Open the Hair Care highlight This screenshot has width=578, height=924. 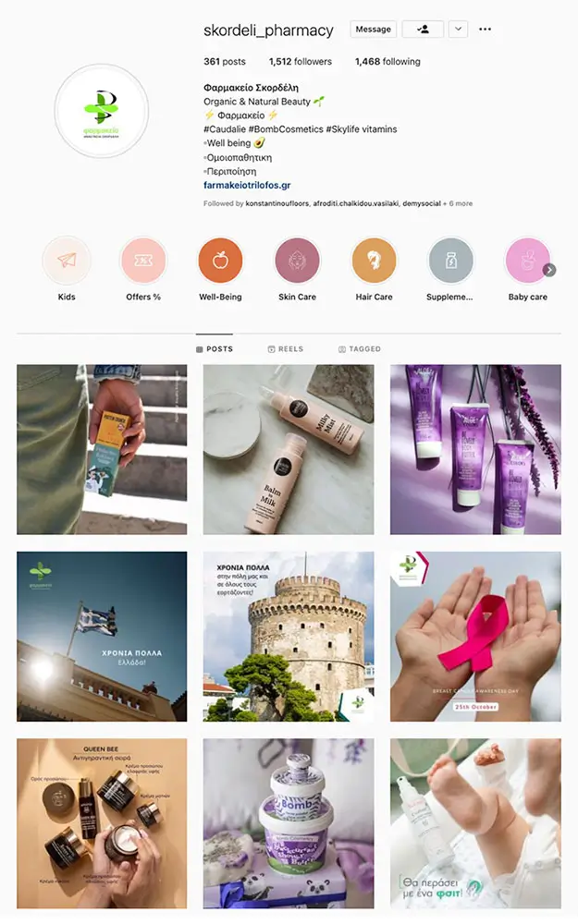[x=374, y=261]
